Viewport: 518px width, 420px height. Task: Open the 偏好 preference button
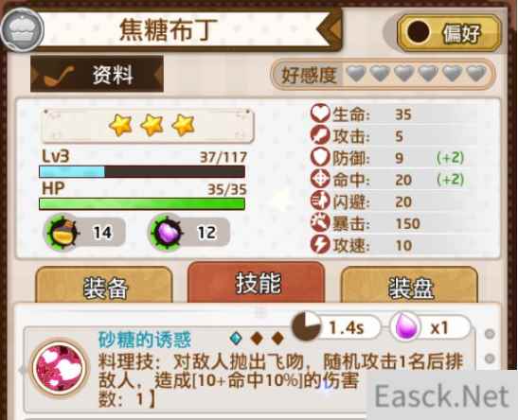(x=449, y=33)
